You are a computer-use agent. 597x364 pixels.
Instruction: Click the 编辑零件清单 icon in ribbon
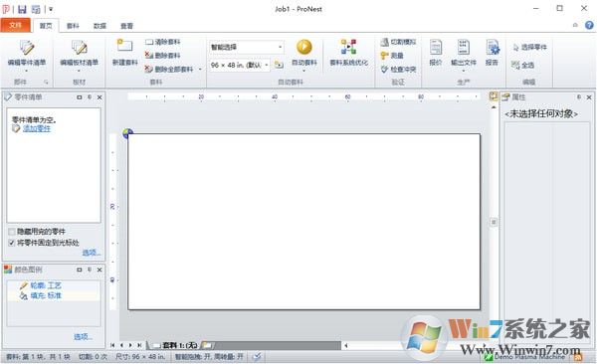pos(27,48)
